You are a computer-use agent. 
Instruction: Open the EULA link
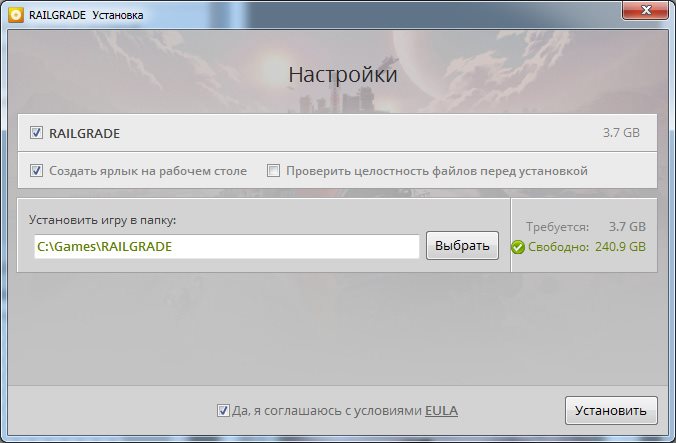[441, 411]
